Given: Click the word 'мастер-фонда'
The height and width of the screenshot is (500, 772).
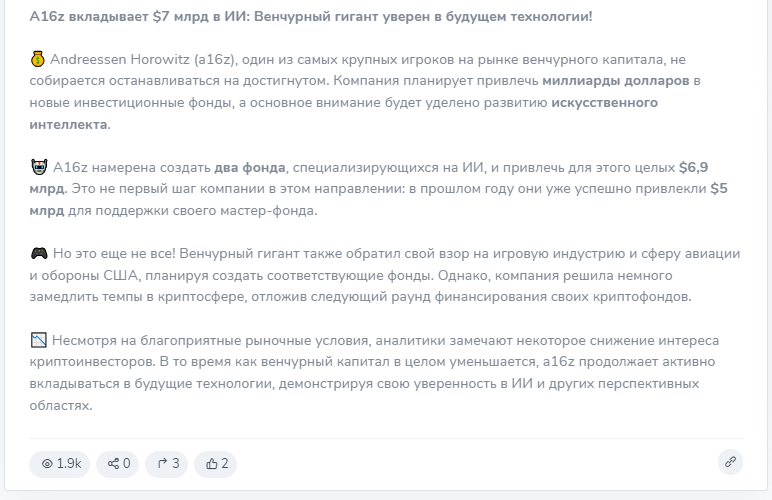Looking at the screenshot, I should coord(267,211).
